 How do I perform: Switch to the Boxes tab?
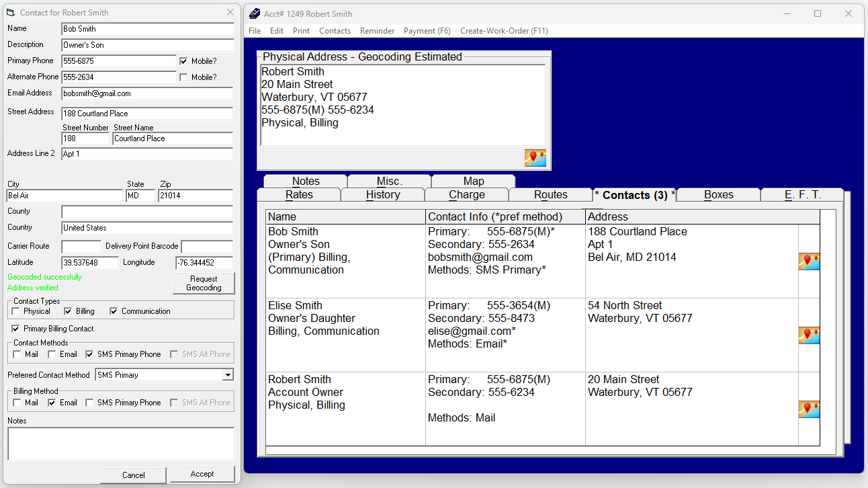[719, 195]
